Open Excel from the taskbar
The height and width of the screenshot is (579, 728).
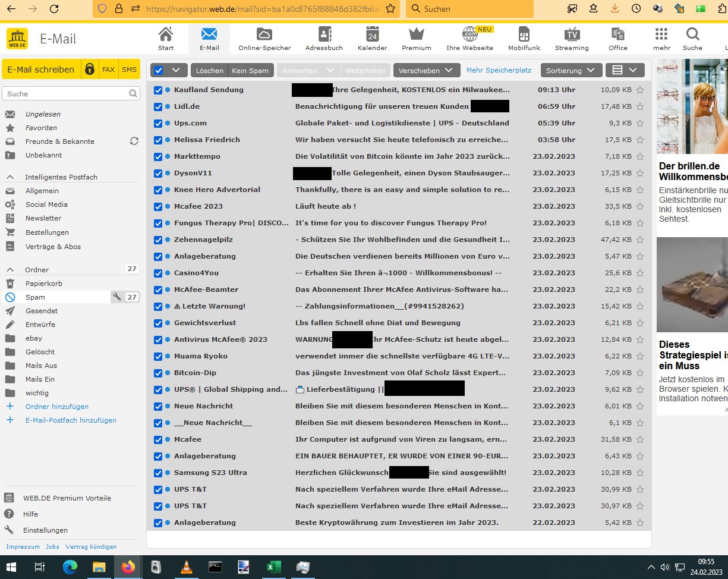coord(273,567)
